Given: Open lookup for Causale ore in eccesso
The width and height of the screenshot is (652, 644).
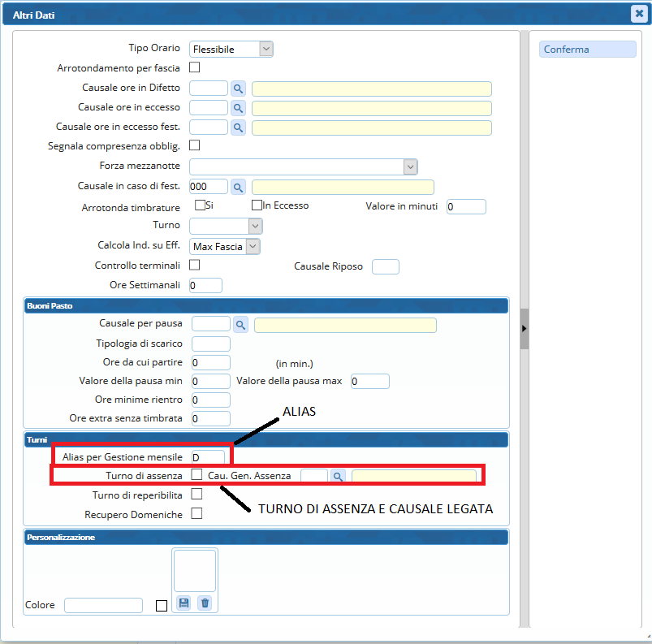Looking at the screenshot, I should click(x=239, y=108).
